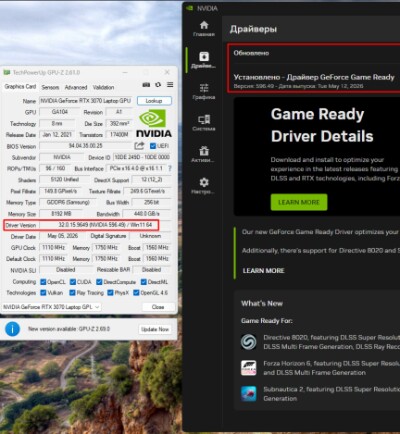This screenshot has width=400, height=434.
Task: Open Settings gear in NVIDIA sidebar
Action: pyautogui.click(x=204, y=186)
